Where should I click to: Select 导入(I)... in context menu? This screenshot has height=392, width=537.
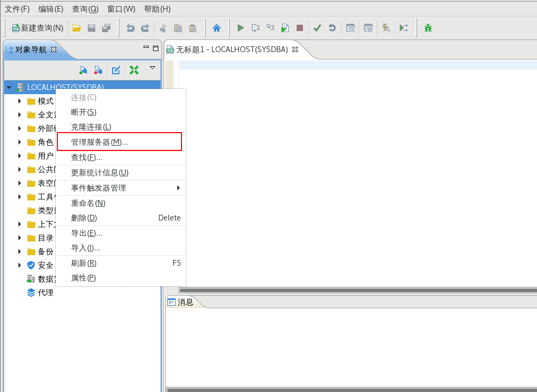(x=120, y=248)
